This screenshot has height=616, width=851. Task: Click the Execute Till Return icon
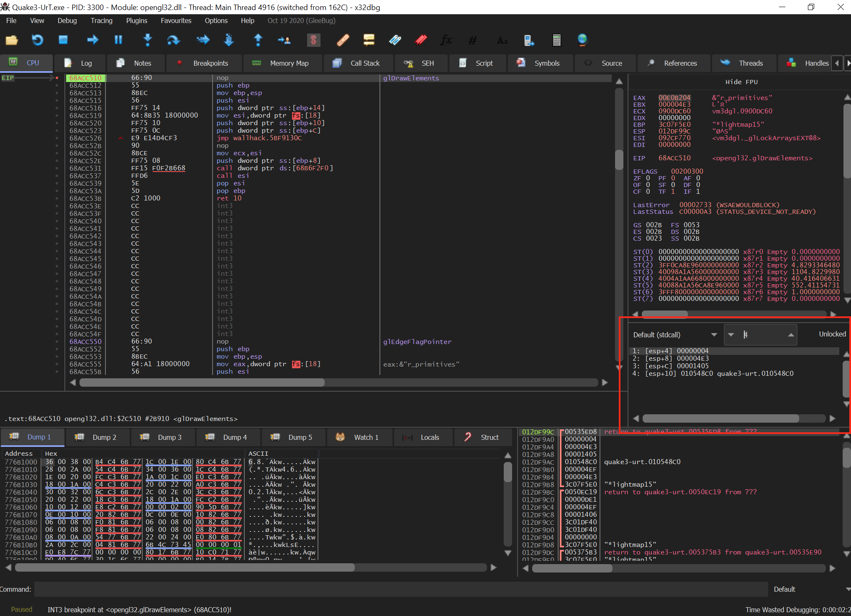[258, 40]
